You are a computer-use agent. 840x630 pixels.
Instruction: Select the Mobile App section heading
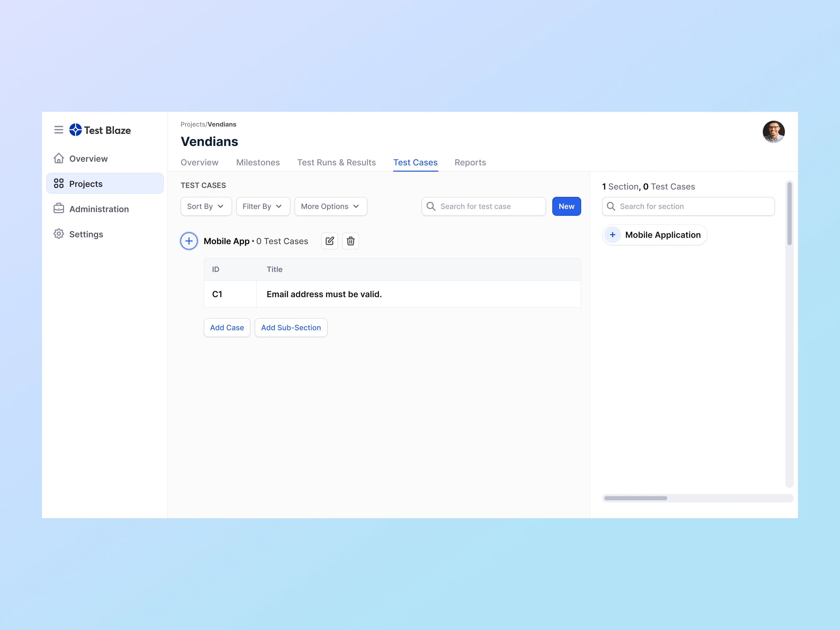[226, 241]
